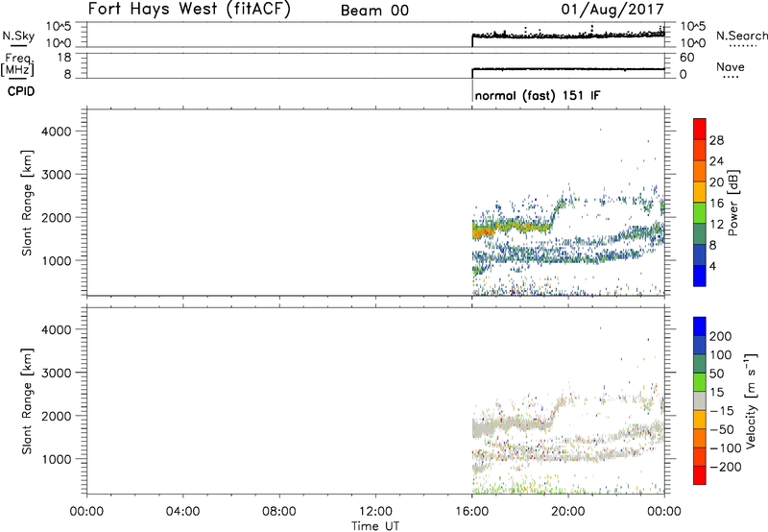The width and height of the screenshot is (768, 532).
Task: Click the '04:00' time axis tick label
Action: tap(183, 512)
